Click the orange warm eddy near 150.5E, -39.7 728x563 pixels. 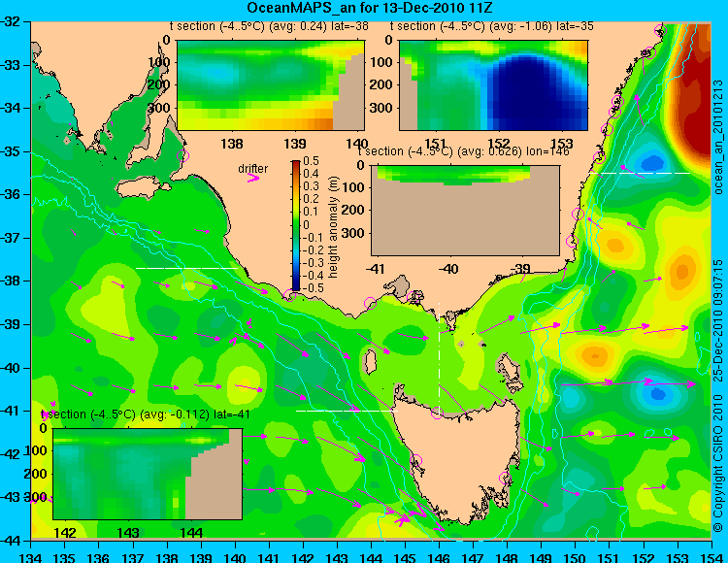[594, 356]
